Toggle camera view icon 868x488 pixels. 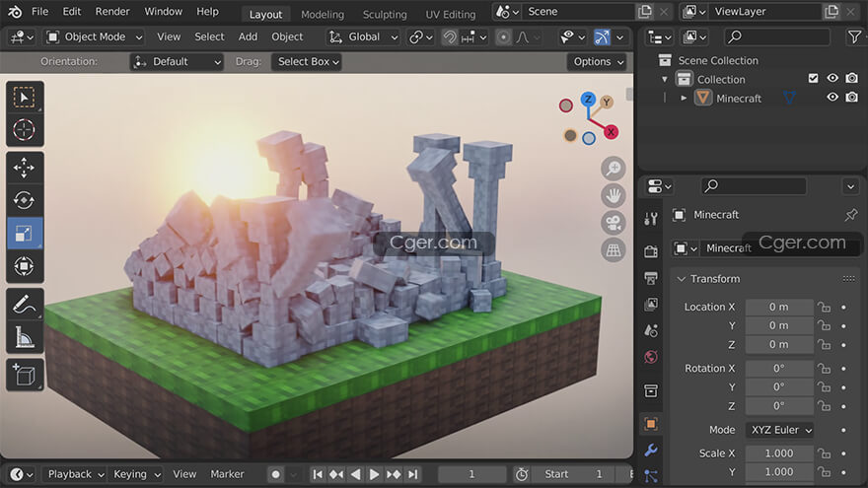(613, 223)
